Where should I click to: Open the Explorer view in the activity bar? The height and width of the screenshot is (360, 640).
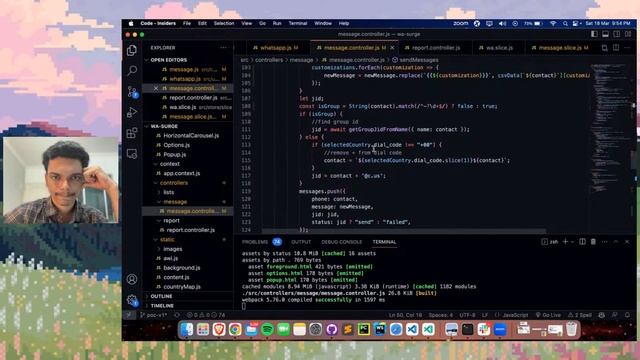[x=131, y=50]
